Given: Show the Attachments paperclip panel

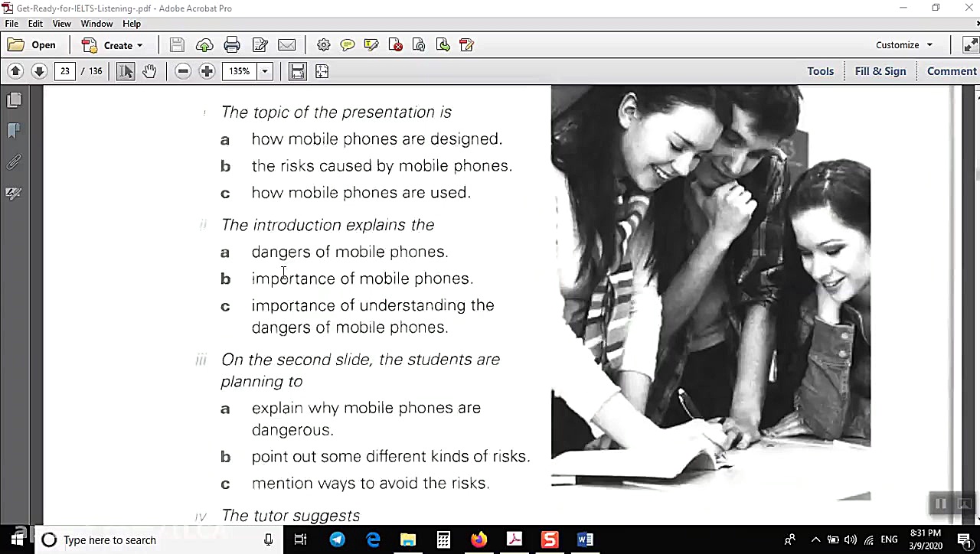Looking at the screenshot, I should click(14, 162).
